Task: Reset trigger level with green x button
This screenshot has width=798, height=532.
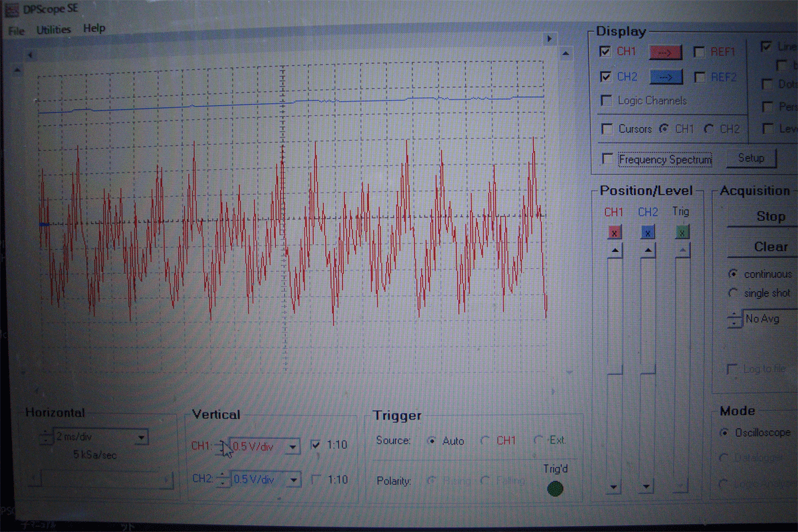Action: pyautogui.click(x=682, y=232)
